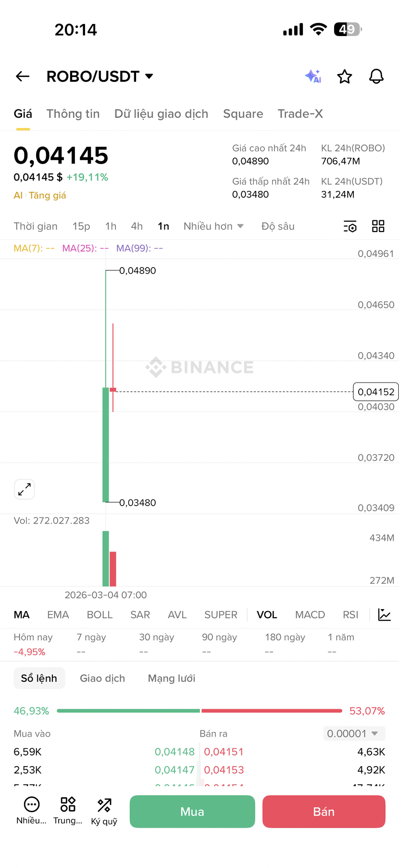Image resolution: width=399 pixels, height=868 pixels.
Task: Tap the buy/sell ratio bar
Action: click(199, 711)
